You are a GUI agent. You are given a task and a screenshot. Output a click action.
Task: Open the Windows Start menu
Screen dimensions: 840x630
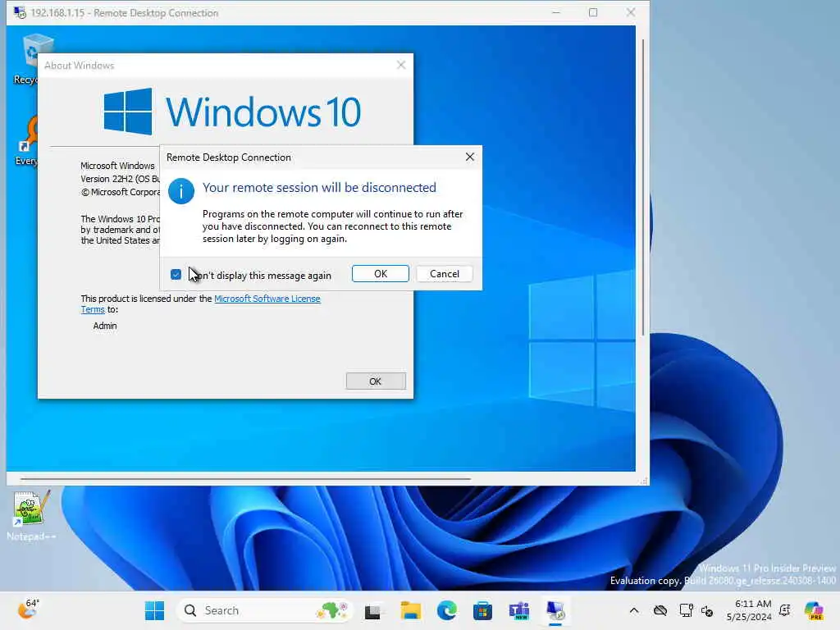(x=155, y=610)
